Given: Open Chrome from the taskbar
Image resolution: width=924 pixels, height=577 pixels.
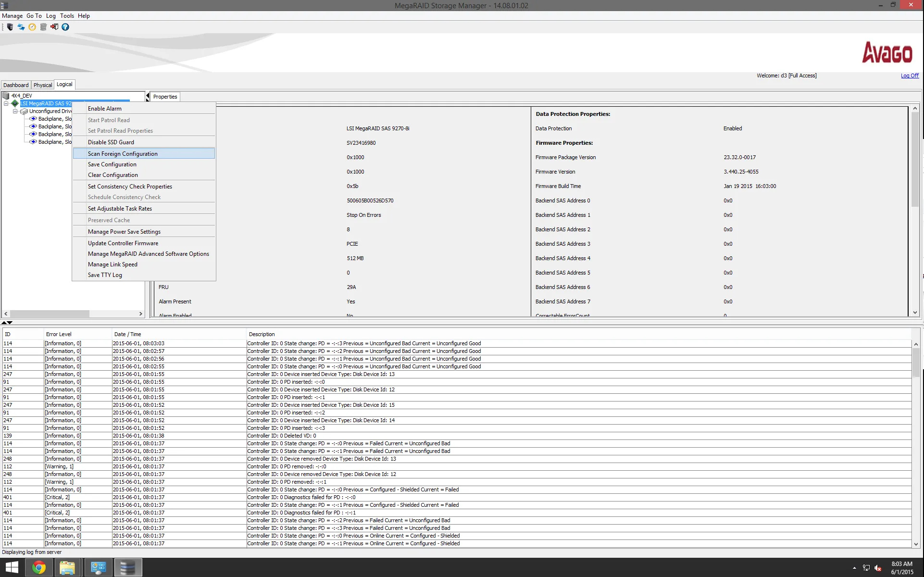Looking at the screenshot, I should pos(38,567).
